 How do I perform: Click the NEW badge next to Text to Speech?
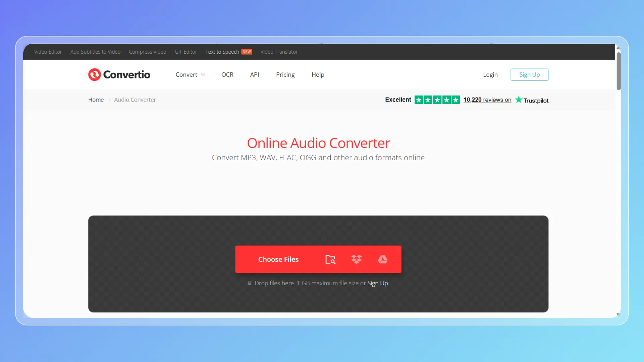[247, 52]
